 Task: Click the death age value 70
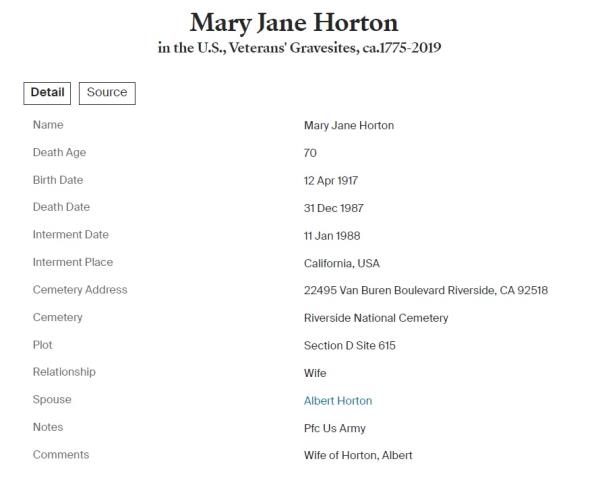click(x=310, y=153)
